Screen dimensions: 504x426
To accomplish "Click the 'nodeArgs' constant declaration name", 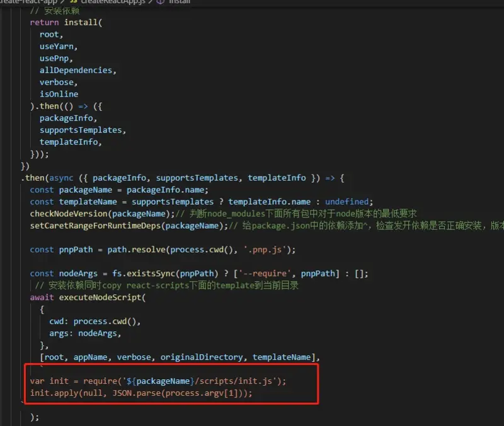I will tap(78, 273).
